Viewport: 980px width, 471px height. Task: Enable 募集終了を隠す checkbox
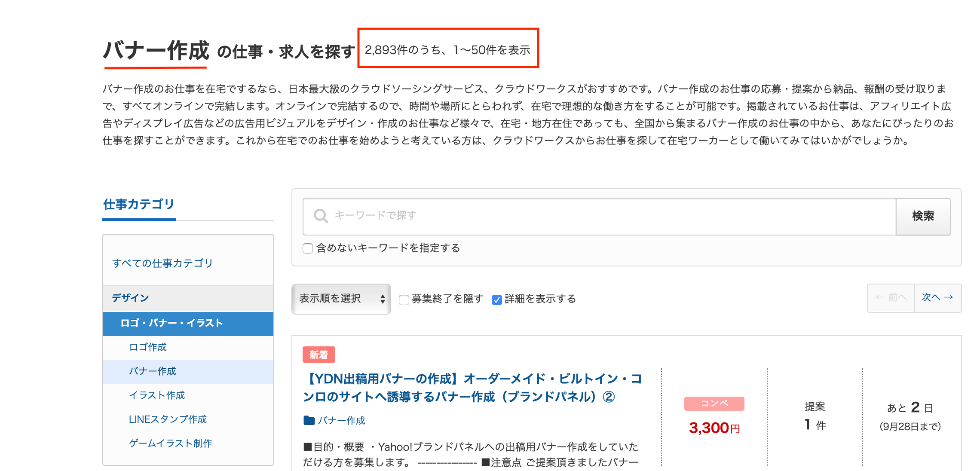404,300
